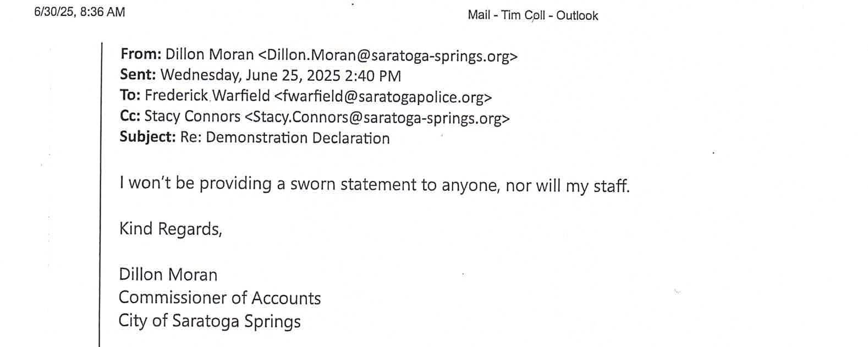
Task: Click the sender email Dillon.Moran@saratoga-springs.org
Action: [388, 56]
